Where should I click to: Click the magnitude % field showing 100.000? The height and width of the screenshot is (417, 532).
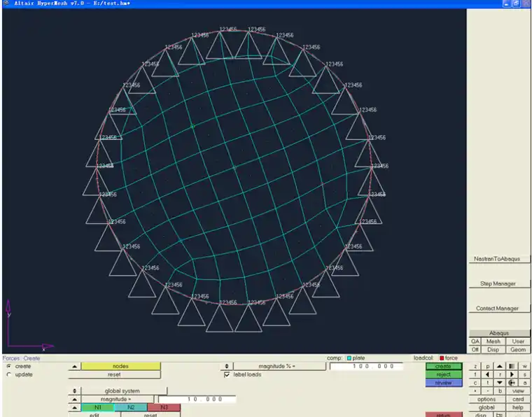(x=366, y=366)
